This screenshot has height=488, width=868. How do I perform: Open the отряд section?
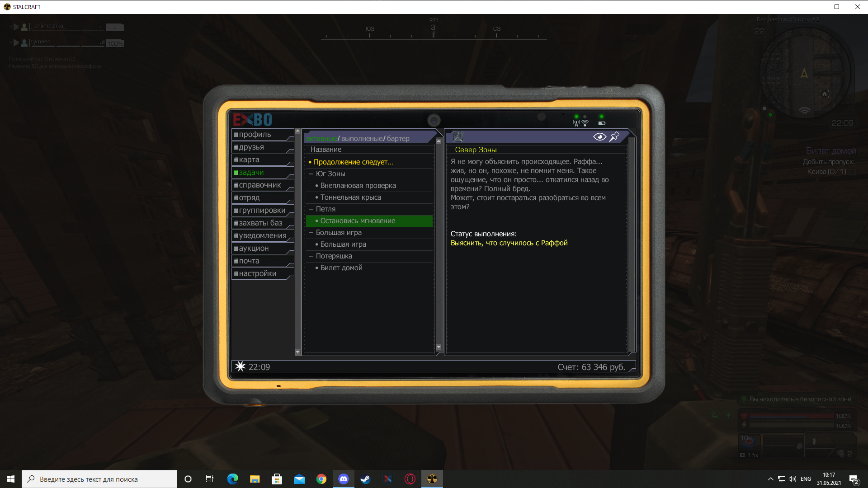point(263,198)
